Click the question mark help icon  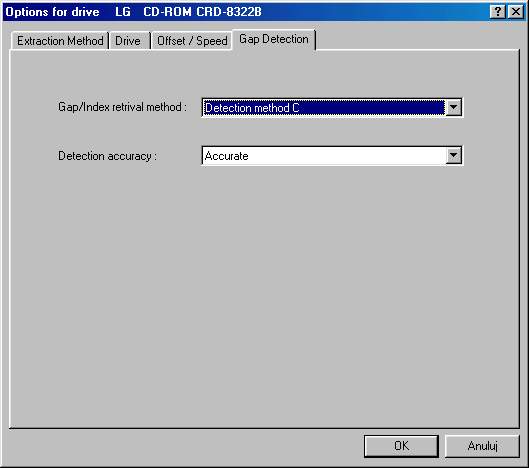[x=498, y=12]
